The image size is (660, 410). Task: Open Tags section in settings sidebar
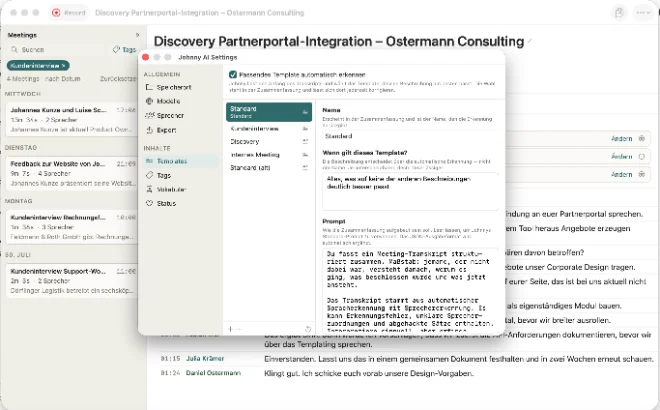tap(181, 175)
